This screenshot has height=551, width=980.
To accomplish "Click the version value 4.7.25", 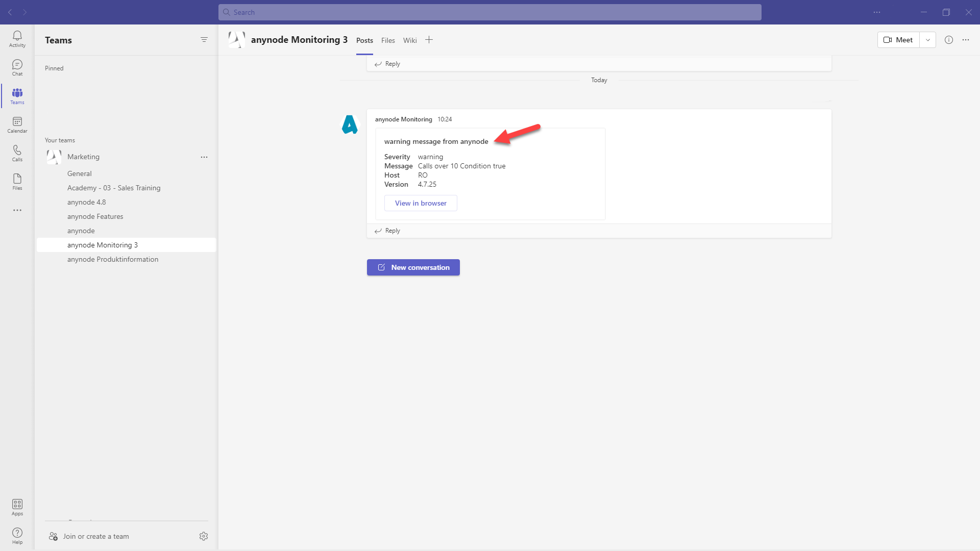I will [x=427, y=185].
